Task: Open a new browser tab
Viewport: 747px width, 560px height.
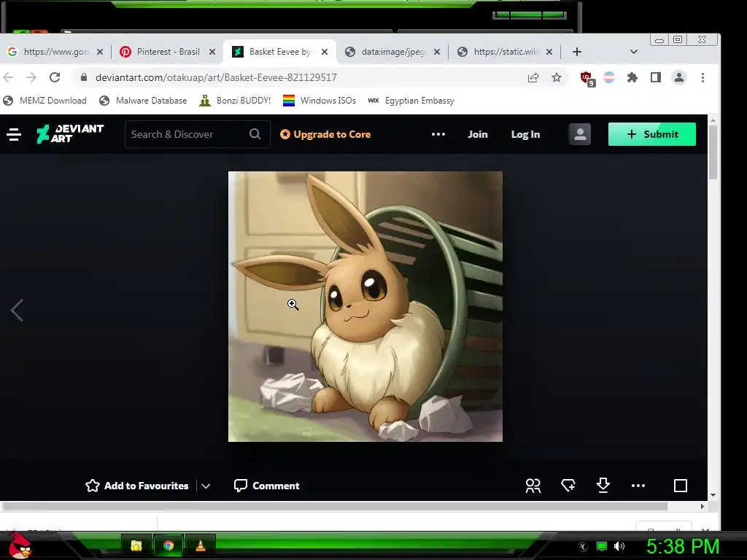Action: click(x=577, y=52)
